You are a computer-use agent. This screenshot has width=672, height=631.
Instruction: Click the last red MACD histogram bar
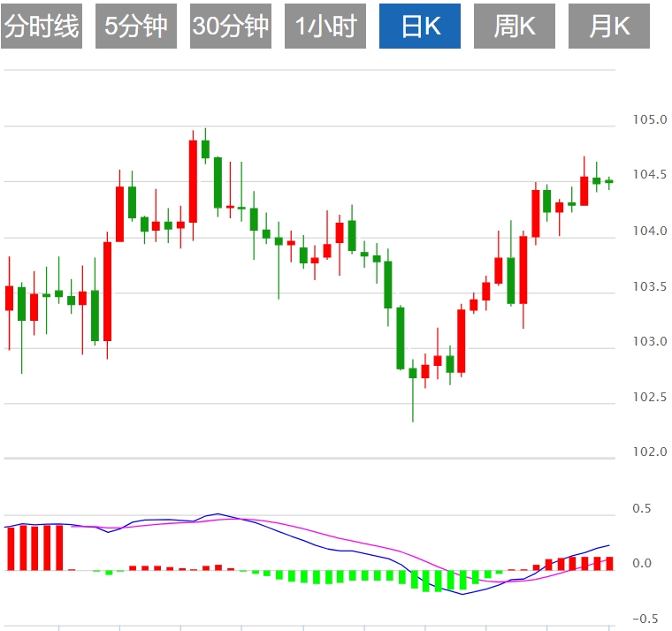(609, 563)
